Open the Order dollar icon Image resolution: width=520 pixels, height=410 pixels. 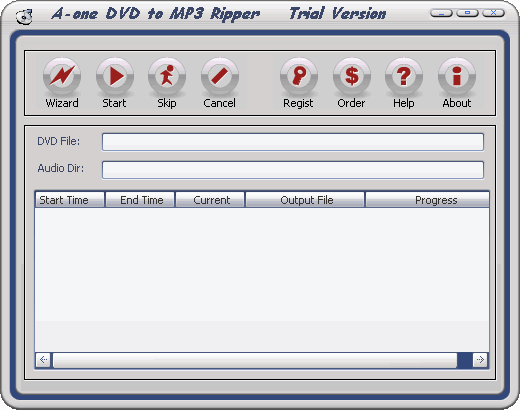coord(352,77)
